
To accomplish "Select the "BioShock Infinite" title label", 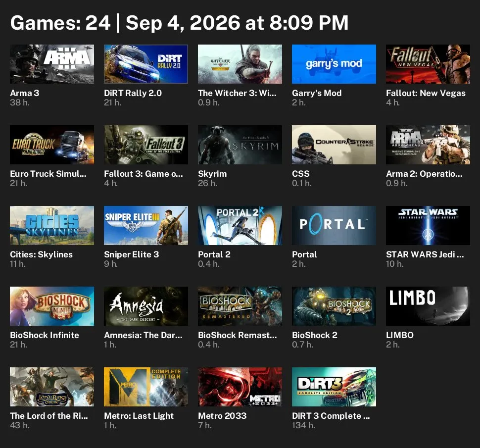I will tap(45, 335).
